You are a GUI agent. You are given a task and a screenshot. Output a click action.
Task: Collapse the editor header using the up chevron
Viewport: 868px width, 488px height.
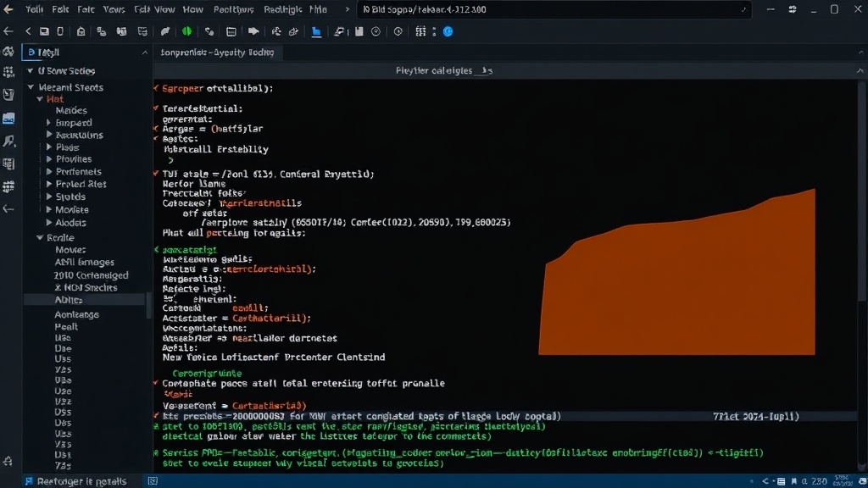[x=860, y=71]
